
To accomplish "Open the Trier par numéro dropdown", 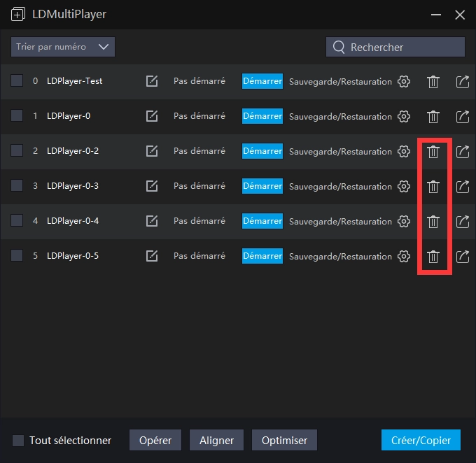I will [63, 47].
